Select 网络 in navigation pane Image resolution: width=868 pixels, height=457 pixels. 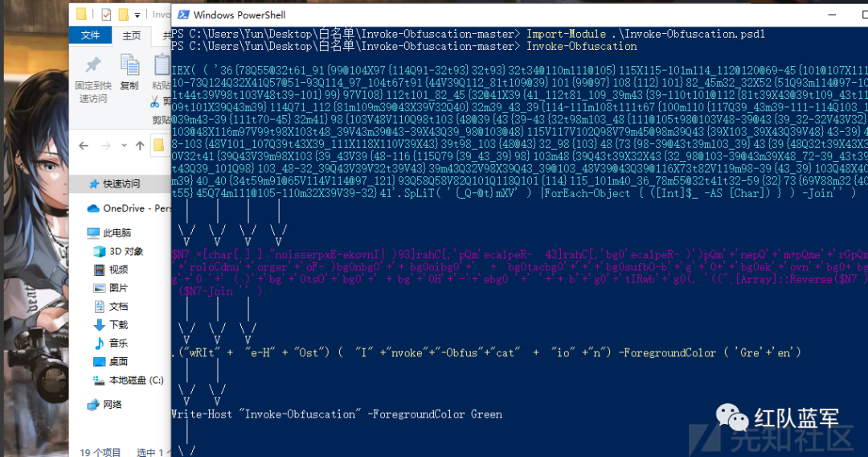(104, 405)
